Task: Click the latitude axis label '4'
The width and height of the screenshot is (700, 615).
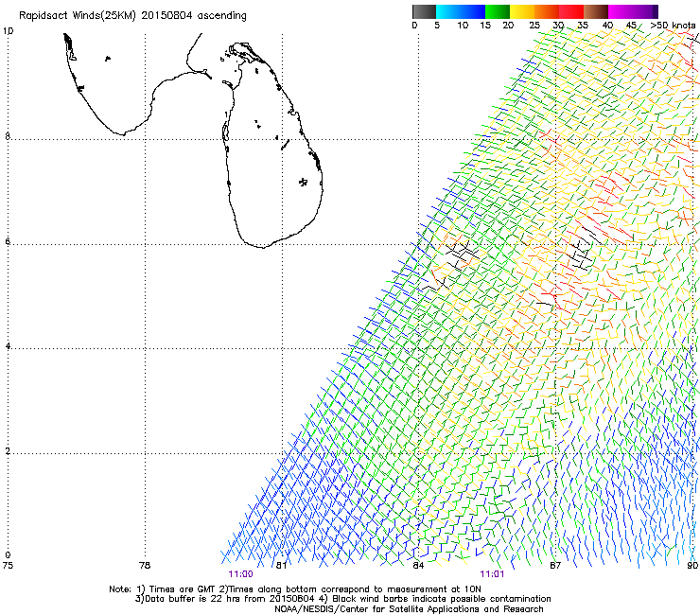Action: [x=8, y=346]
